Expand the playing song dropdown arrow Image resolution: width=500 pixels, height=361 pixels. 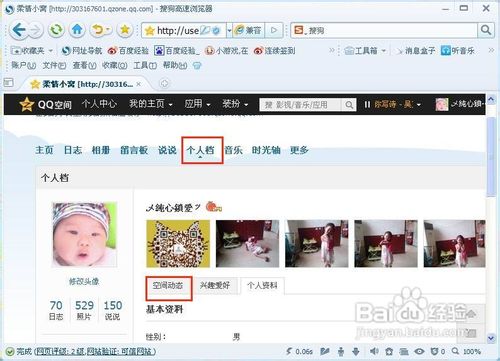coord(419,105)
